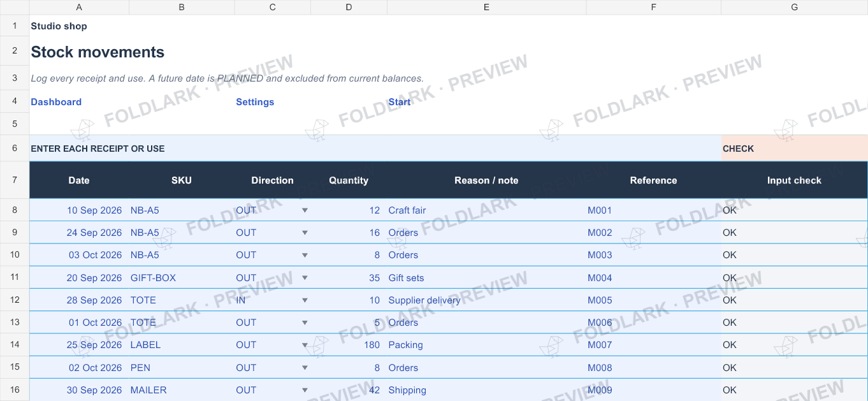Screen dimensions: 868x401
Task: Select the "GIFT-BOX" SKU cell
Action: pyautogui.click(x=182, y=278)
